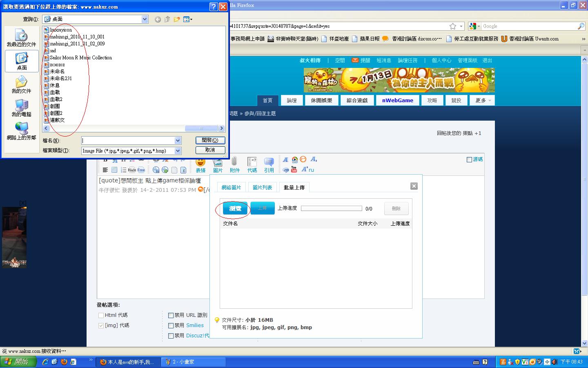Click the 代碼 code icon
This screenshot has width=588, height=368.
(252, 164)
